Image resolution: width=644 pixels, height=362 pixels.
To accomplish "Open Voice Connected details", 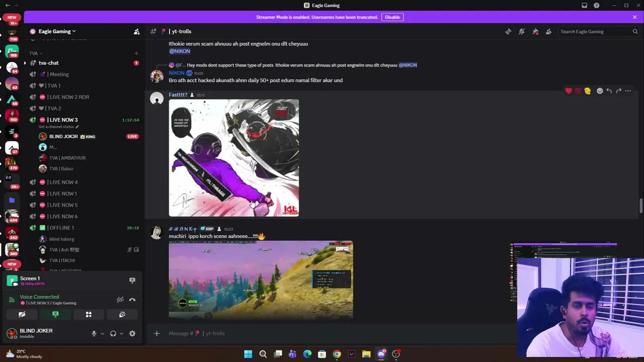I will 39,297.
